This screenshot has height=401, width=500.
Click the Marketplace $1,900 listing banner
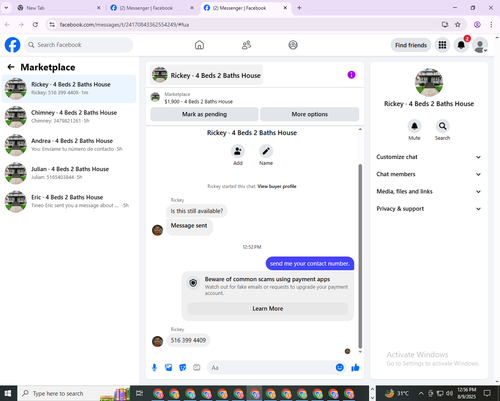point(255,98)
